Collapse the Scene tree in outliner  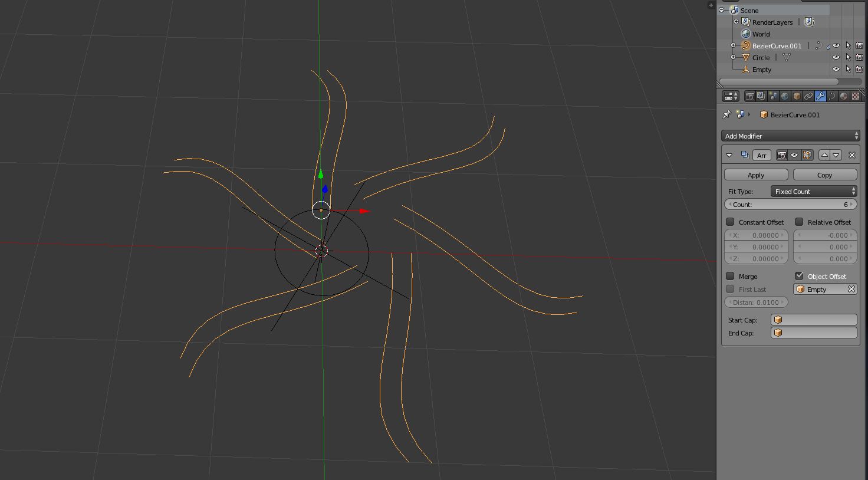coord(721,10)
